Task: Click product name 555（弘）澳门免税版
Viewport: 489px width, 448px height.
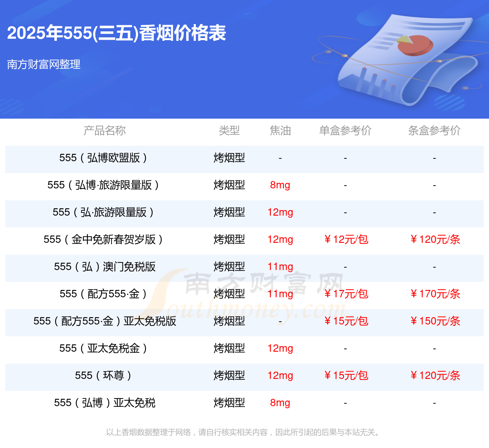Action: (104, 267)
